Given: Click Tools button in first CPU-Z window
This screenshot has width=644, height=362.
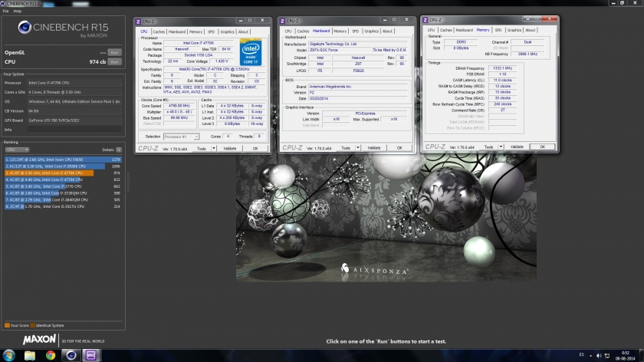Looking at the screenshot, I should pos(202,148).
